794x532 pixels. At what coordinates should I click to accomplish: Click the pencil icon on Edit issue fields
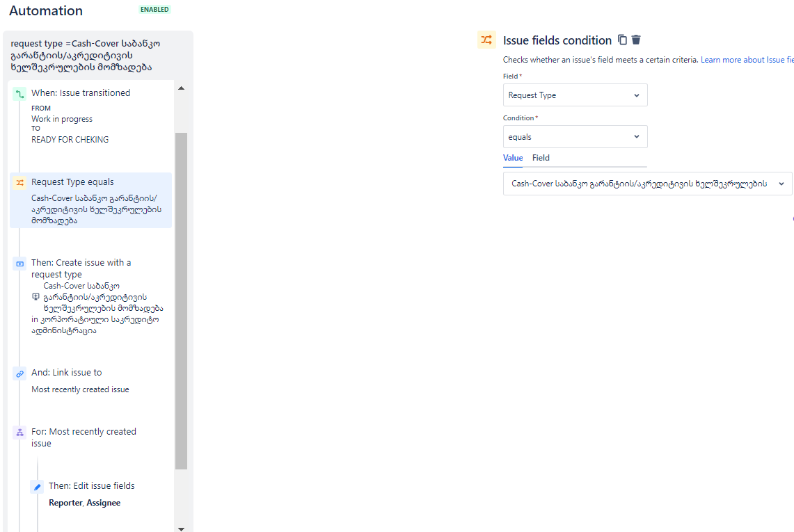pyautogui.click(x=37, y=487)
